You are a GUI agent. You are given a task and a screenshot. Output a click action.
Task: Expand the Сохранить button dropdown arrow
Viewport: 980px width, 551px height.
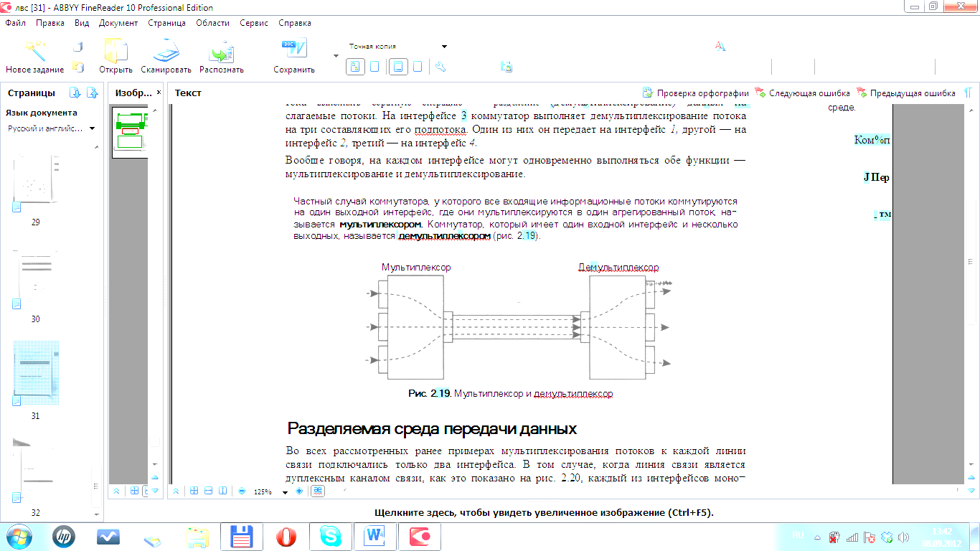tap(336, 55)
